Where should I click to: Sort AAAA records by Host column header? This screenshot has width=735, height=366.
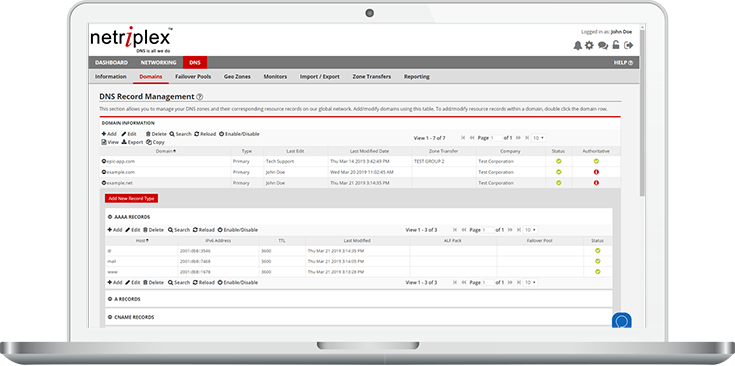142,241
